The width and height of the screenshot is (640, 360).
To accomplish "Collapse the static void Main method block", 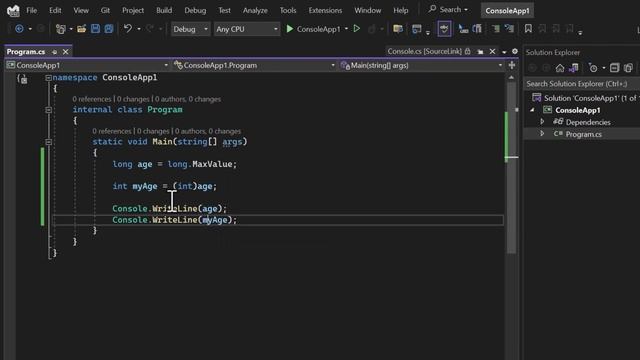I will pyautogui.click(x=49, y=142).
